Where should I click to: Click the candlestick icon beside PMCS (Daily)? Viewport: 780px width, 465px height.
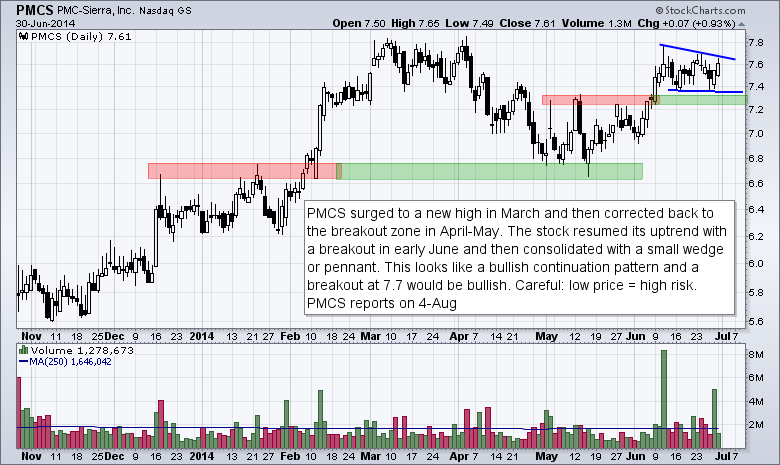(x=23, y=36)
